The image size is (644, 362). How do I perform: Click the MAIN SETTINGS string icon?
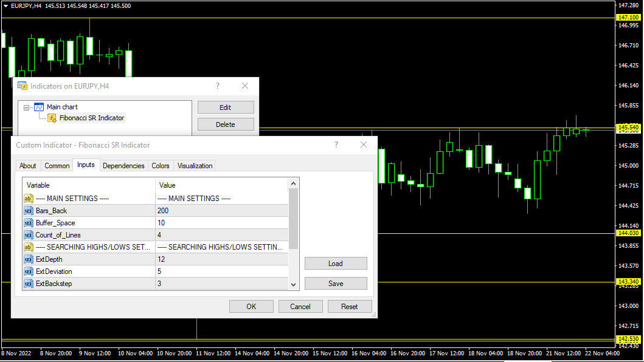28,199
